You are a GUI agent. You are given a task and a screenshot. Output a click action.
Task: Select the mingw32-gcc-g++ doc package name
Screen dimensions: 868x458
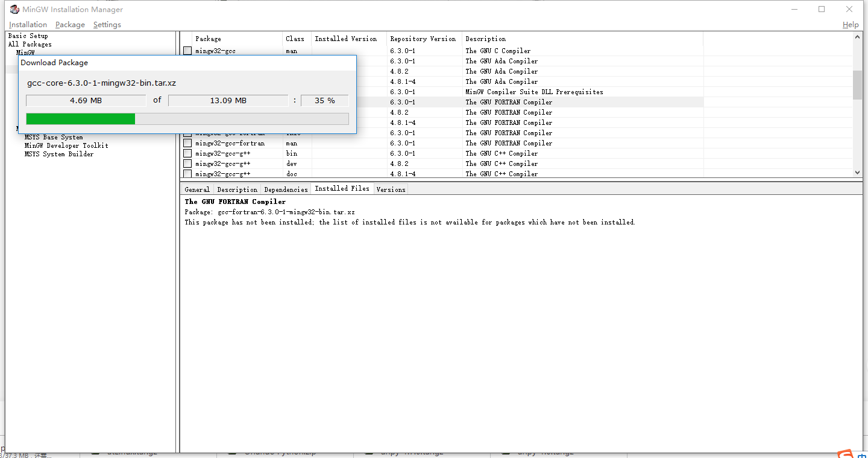222,174
